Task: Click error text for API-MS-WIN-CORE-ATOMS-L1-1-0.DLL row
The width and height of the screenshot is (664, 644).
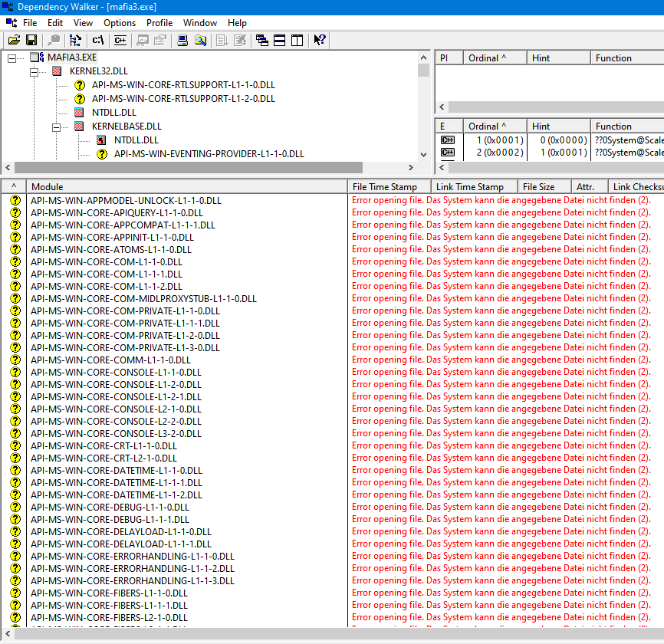Action: pyautogui.click(x=501, y=249)
